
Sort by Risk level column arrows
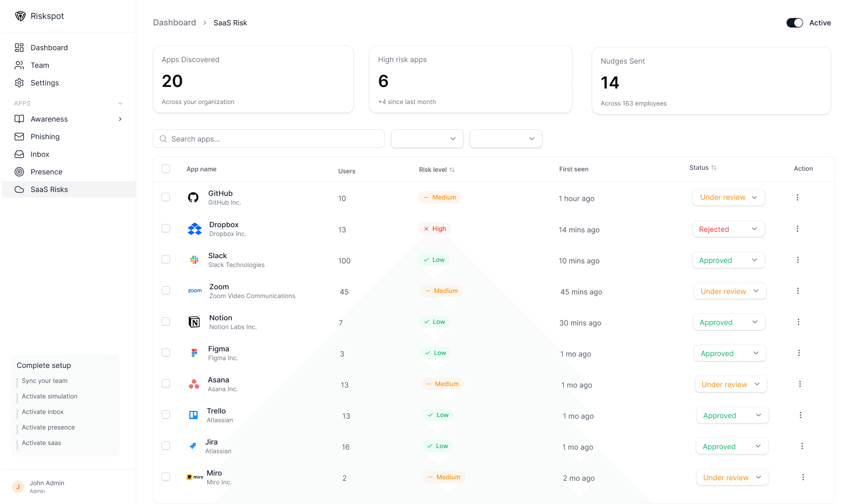tap(452, 170)
